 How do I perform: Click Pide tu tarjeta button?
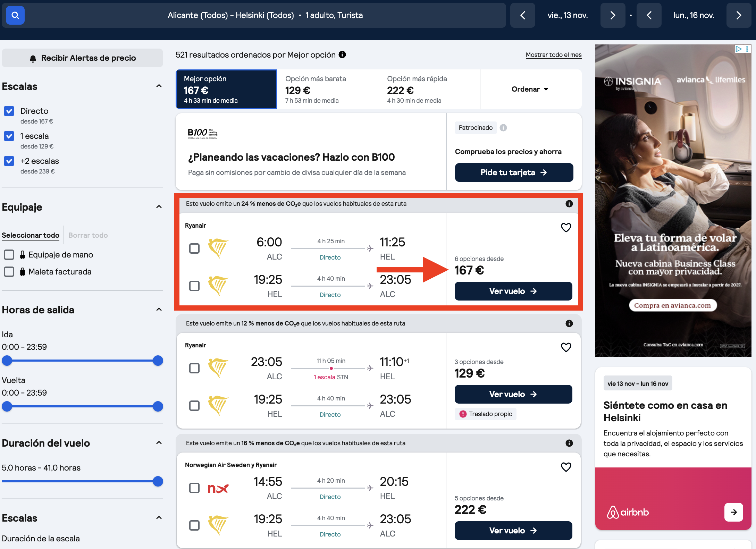pyautogui.click(x=514, y=172)
